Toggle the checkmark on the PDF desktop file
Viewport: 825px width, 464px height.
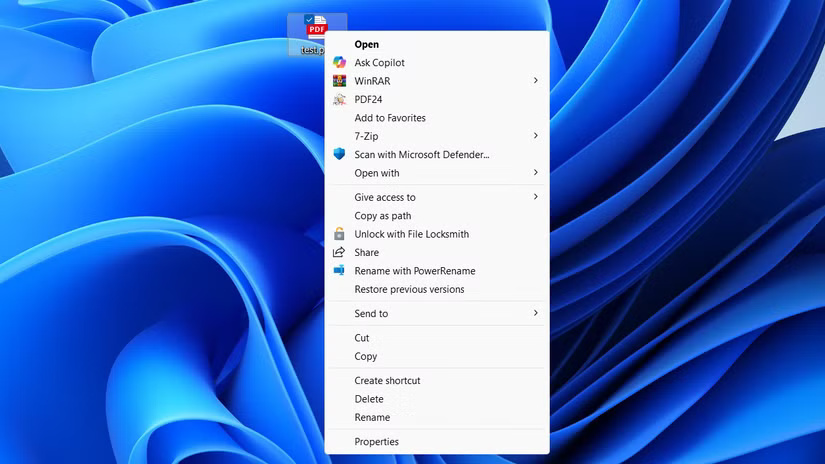tap(308, 19)
